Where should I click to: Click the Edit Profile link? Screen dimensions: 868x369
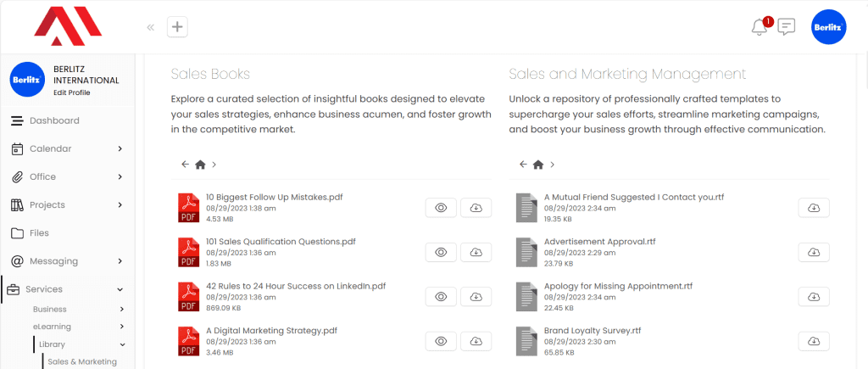tap(71, 92)
